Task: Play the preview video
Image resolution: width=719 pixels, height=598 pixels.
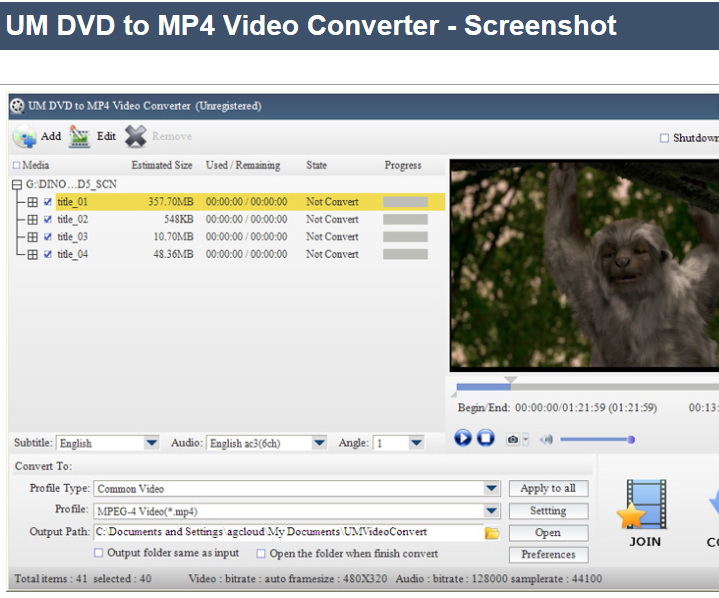Action: coord(463,438)
